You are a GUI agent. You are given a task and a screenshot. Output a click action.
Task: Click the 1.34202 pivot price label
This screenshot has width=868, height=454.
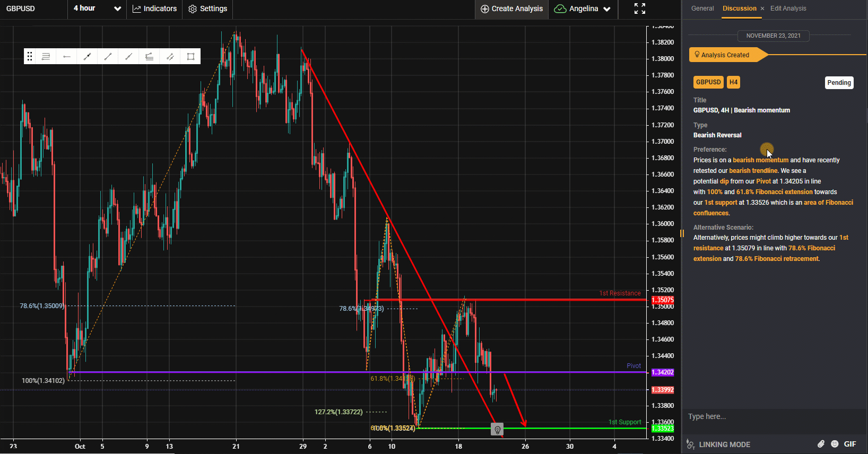tap(663, 372)
